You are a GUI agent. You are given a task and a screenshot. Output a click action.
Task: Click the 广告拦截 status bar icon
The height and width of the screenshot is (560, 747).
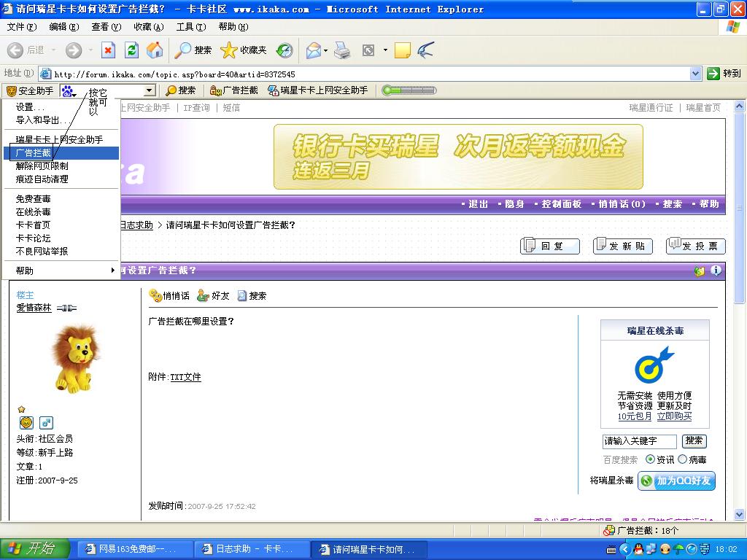coord(609,530)
